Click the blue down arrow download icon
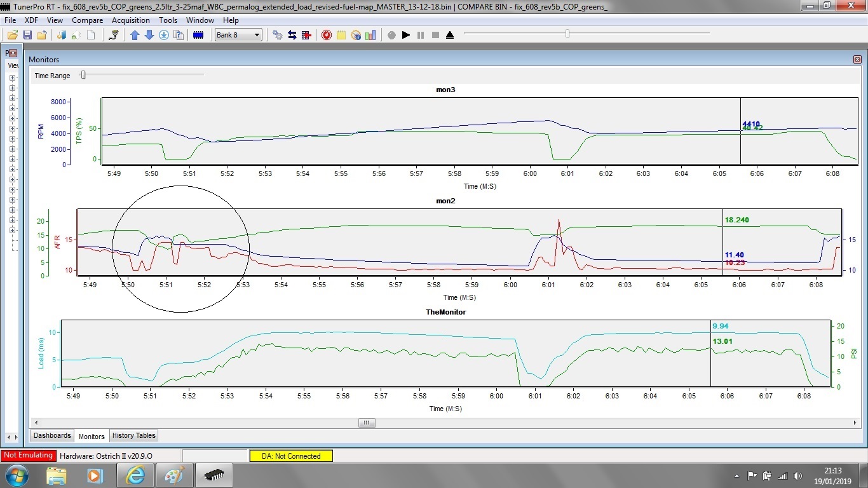Viewport: 868px width, 488px height. click(x=149, y=35)
